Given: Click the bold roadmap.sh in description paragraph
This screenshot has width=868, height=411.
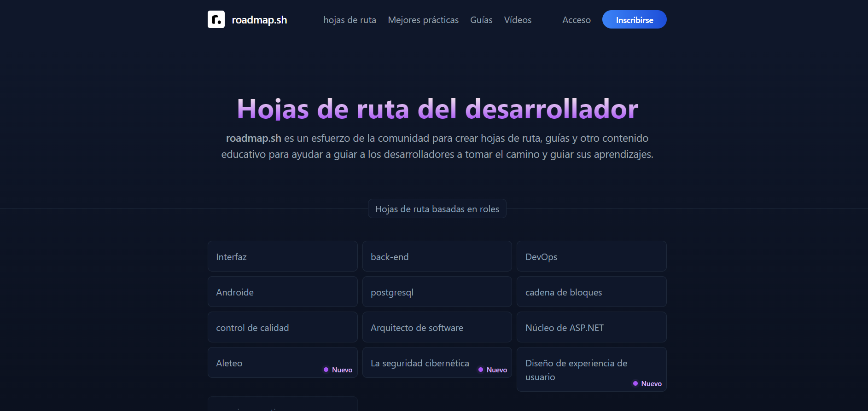Looking at the screenshot, I should [253, 139].
